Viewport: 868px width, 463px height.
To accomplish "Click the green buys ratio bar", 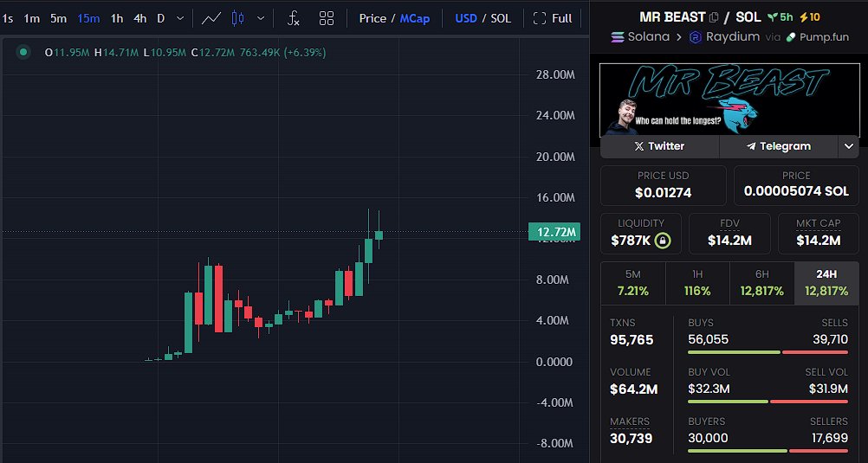I will tap(734, 352).
